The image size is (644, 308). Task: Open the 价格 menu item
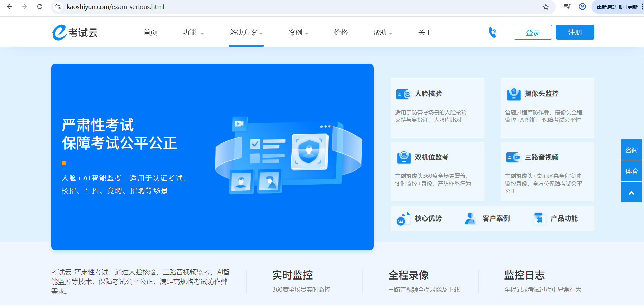(x=341, y=33)
